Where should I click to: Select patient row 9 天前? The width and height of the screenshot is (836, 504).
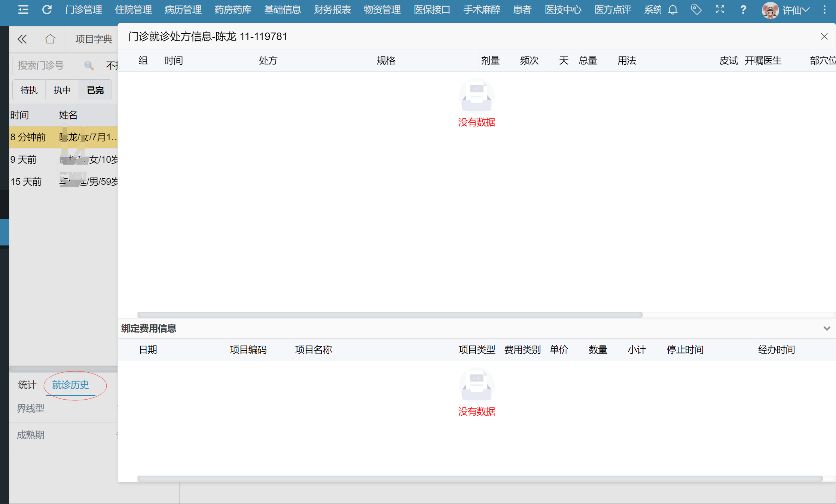(64, 159)
